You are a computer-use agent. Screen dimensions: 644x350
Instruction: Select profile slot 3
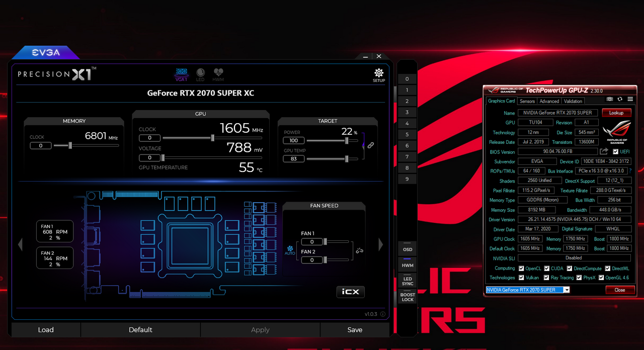click(407, 112)
